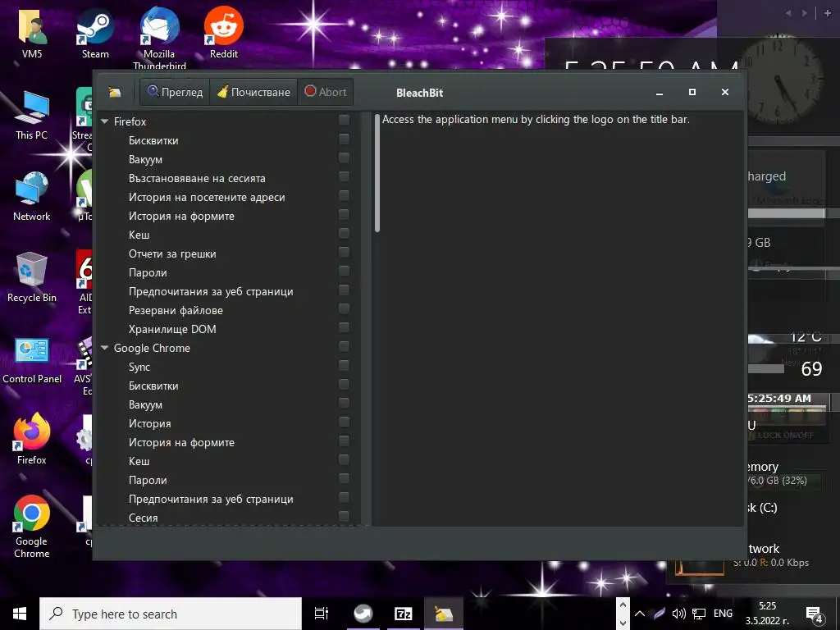Viewport: 840px width, 630px height.
Task: Select Хранилище DOM row
Action: click(229, 329)
